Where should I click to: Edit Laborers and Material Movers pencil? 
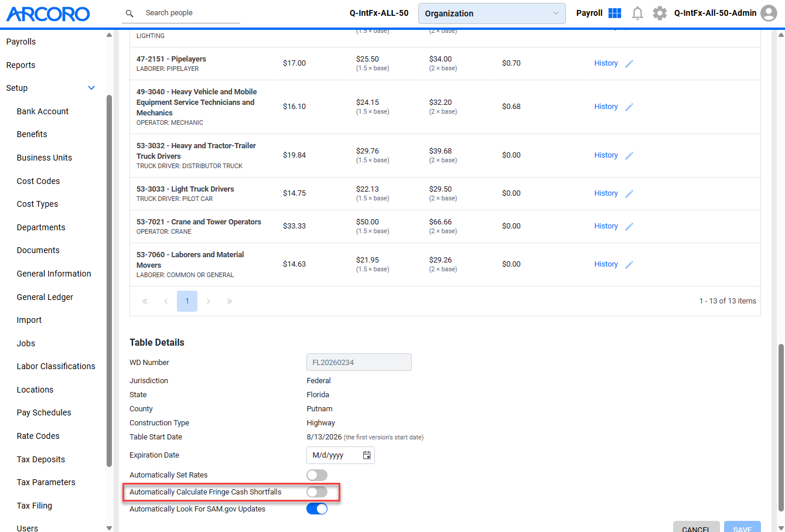point(629,264)
